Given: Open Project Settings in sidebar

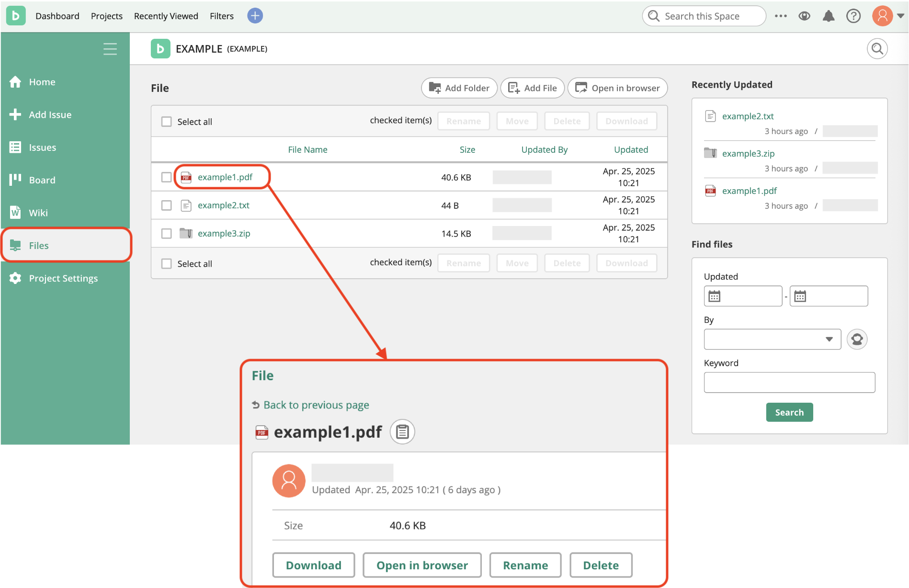Looking at the screenshot, I should click(x=65, y=278).
